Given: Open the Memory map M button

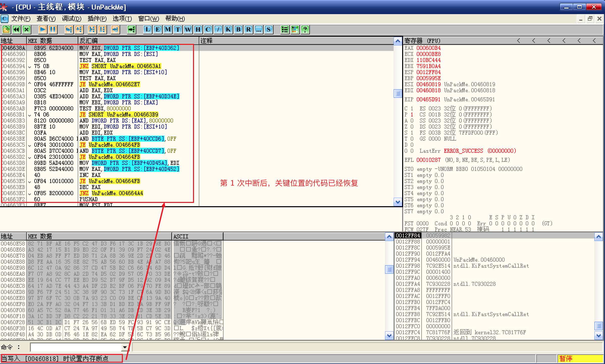Looking at the screenshot, I should coord(168,29).
